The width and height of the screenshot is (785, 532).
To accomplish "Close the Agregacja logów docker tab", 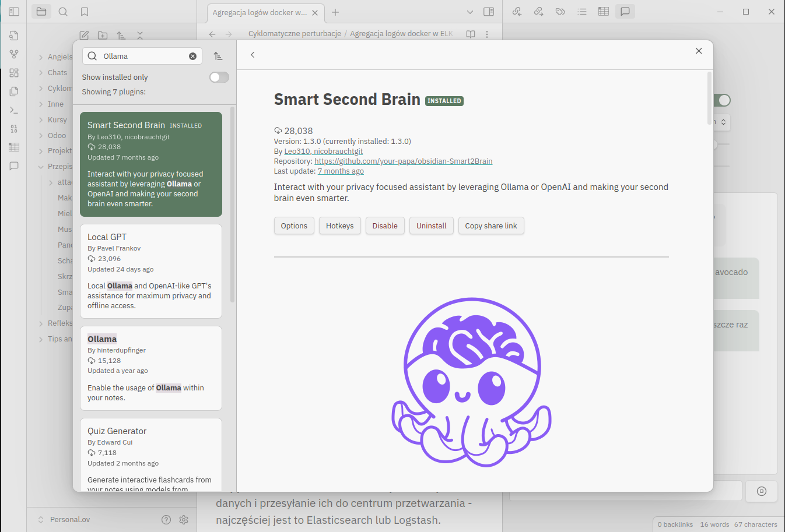I will pyautogui.click(x=315, y=12).
